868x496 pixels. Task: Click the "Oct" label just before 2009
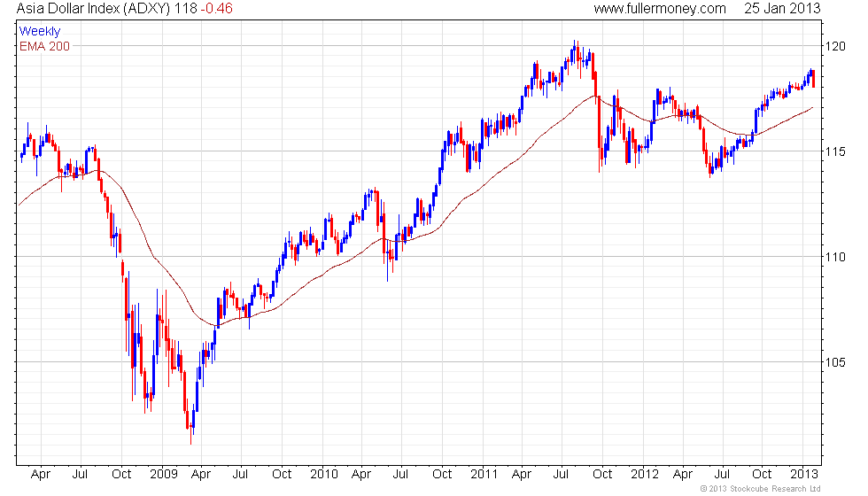[121, 475]
